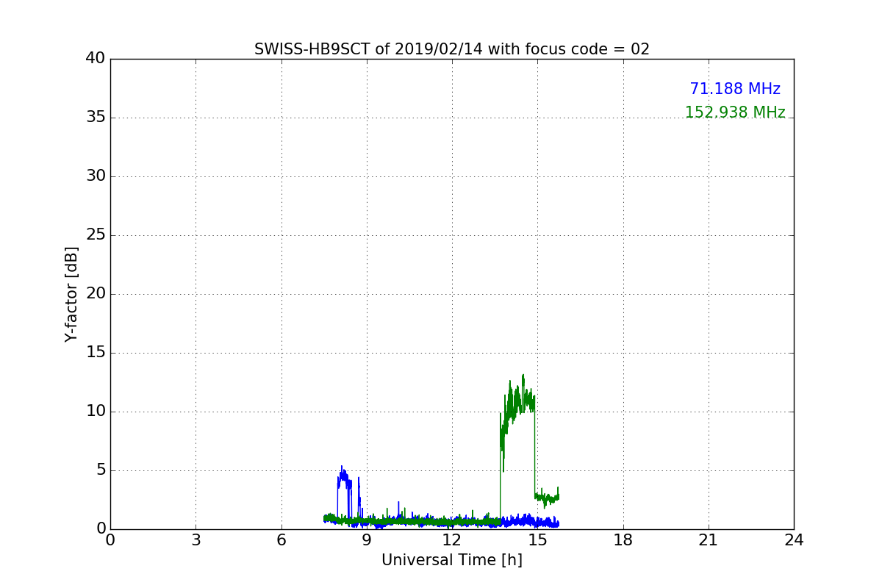Click the y-axis tick label 30

pos(96,176)
